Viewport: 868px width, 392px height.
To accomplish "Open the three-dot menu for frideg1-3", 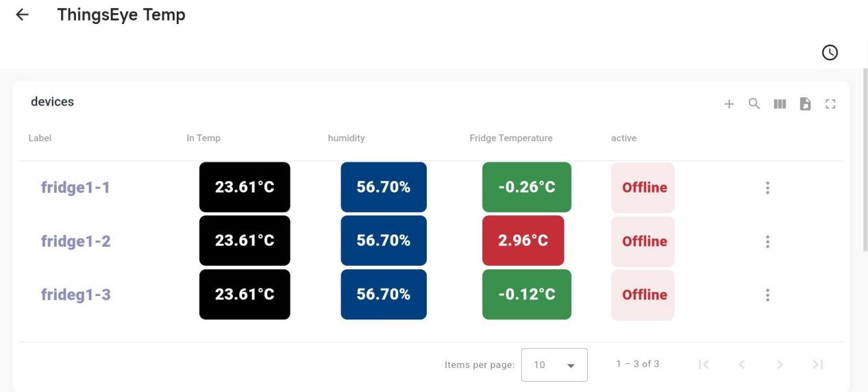I will pyautogui.click(x=767, y=295).
